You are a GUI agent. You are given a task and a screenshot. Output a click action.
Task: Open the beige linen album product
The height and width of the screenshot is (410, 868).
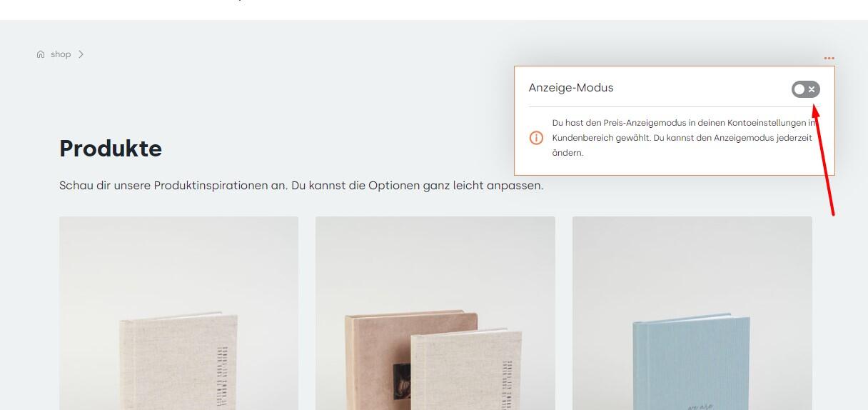[178, 313]
